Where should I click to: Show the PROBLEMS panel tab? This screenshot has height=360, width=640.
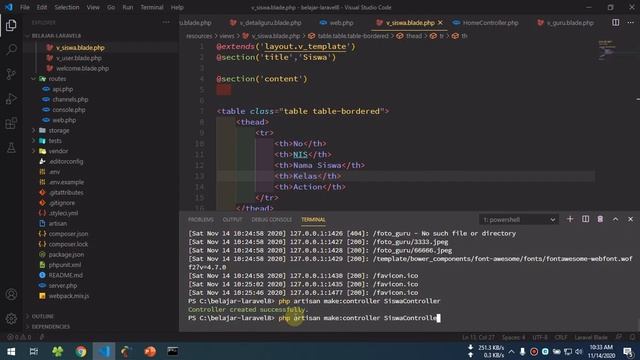(200, 220)
